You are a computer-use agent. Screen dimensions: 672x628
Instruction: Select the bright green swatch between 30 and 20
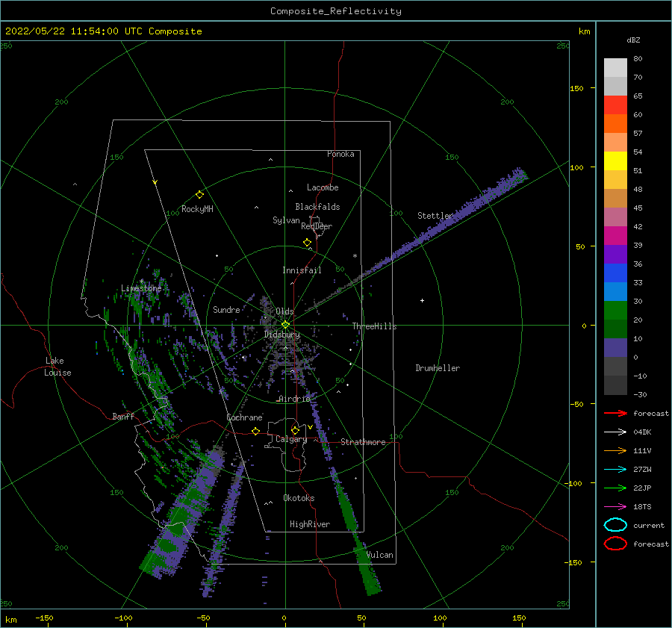(x=615, y=311)
